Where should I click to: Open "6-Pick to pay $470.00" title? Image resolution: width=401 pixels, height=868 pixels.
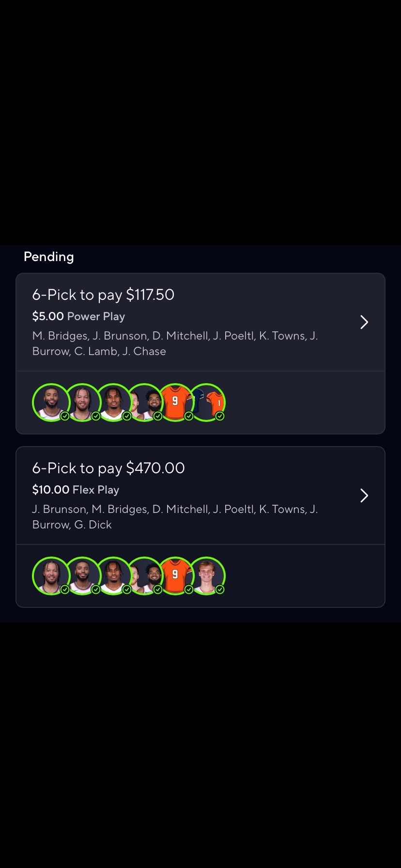coord(108,468)
